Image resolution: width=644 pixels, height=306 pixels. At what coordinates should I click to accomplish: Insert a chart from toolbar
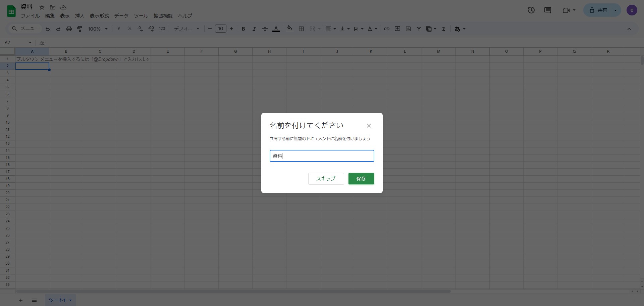(408, 29)
